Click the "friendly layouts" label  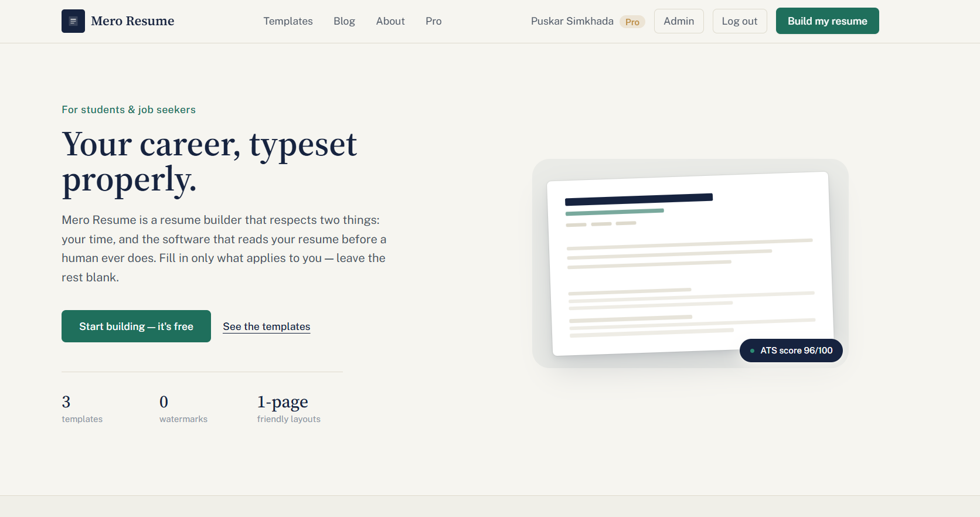click(289, 419)
